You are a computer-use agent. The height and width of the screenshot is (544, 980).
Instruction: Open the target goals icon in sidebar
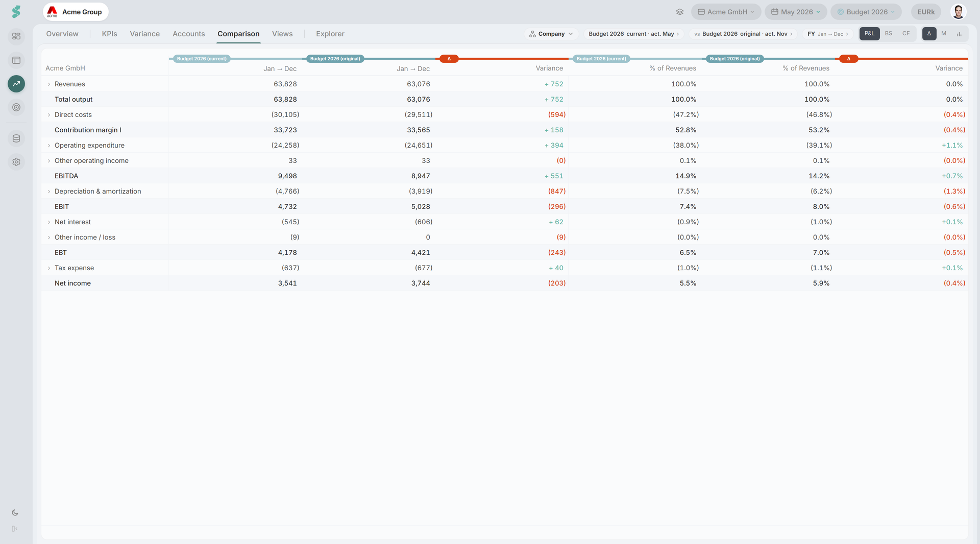pyautogui.click(x=16, y=107)
